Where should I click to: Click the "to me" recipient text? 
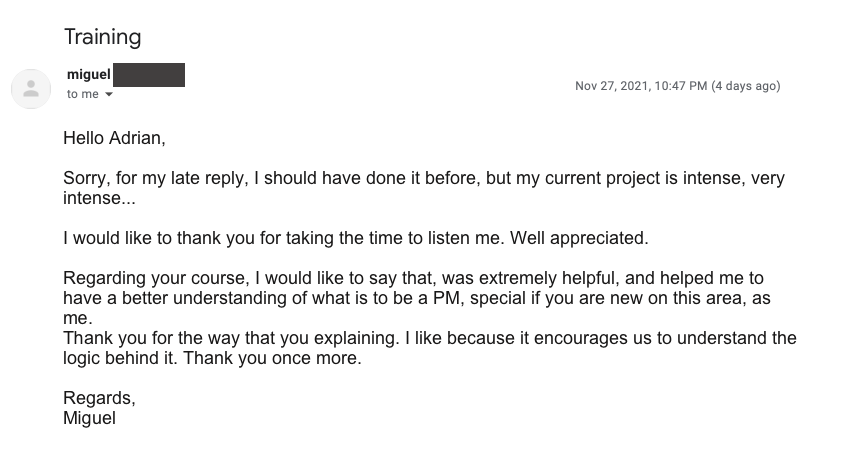pyautogui.click(x=83, y=94)
